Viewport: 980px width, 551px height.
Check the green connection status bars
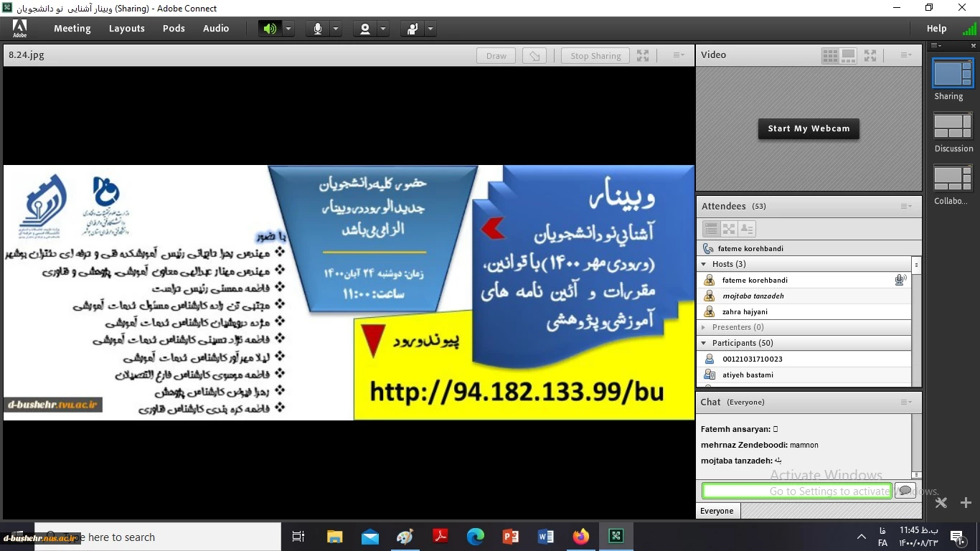coord(969,29)
